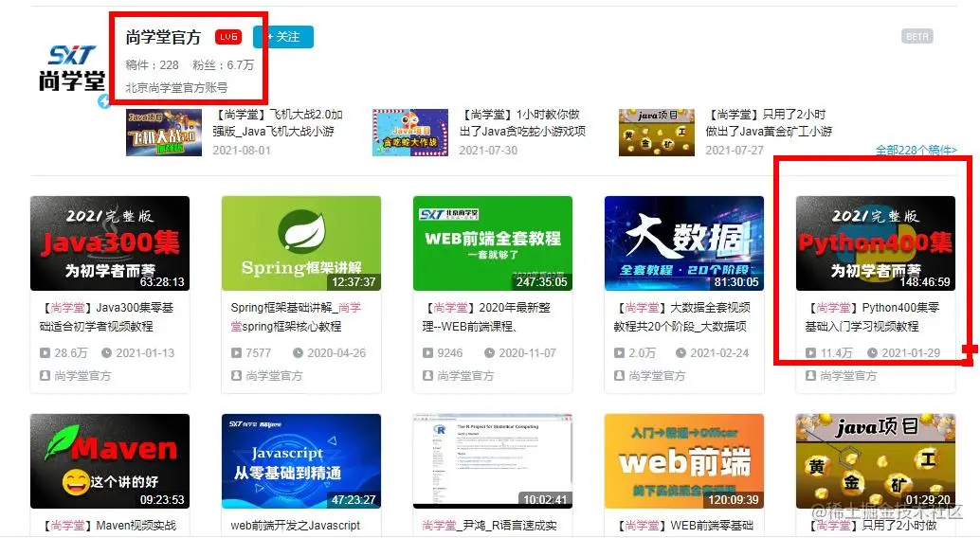Open the Python400集零基础入门 video title
This screenshot has height=538, width=980.
click(x=873, y=316)
